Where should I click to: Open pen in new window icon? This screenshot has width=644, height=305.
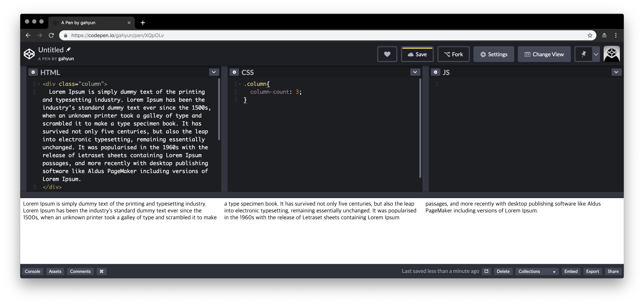point(486,271)
